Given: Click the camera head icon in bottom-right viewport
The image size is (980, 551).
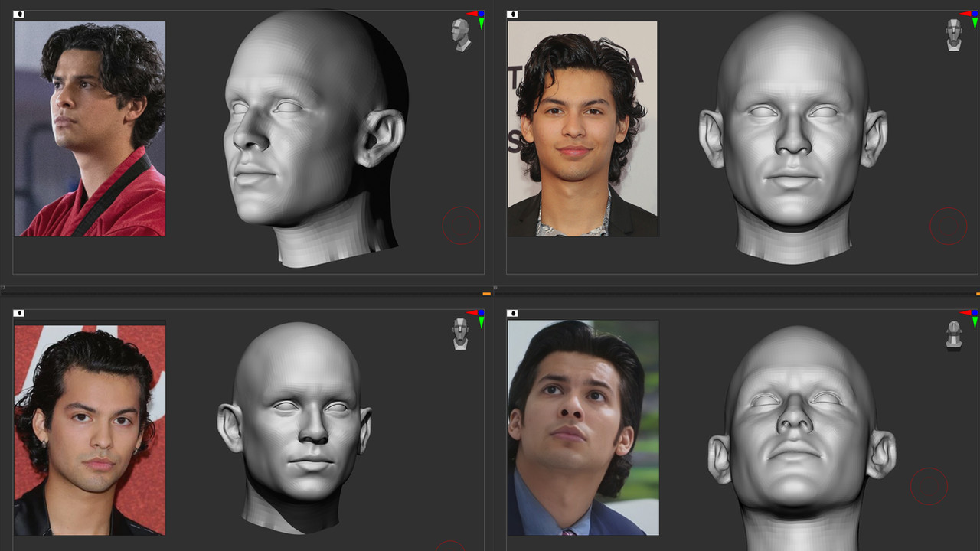Looking at the screenshot, I should pos(953,335).
